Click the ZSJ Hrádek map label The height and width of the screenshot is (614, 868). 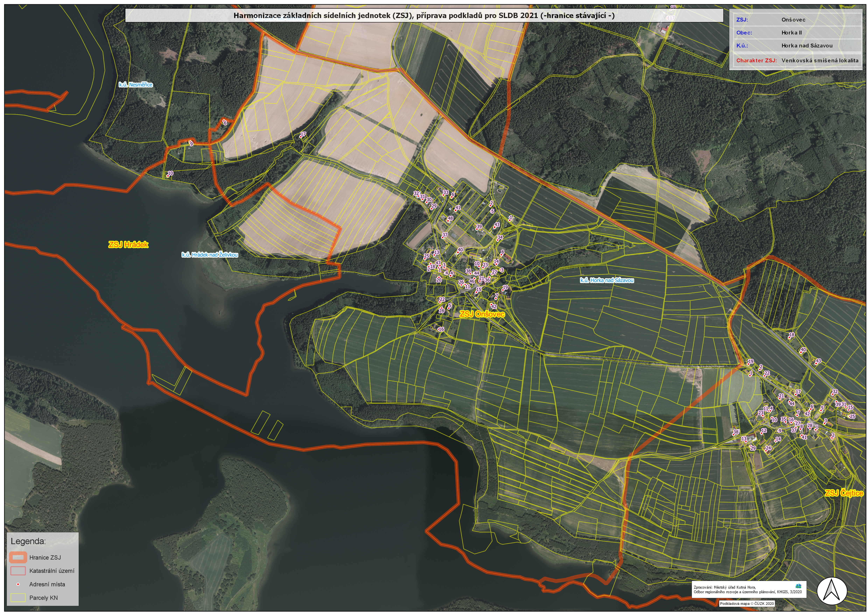128,245
